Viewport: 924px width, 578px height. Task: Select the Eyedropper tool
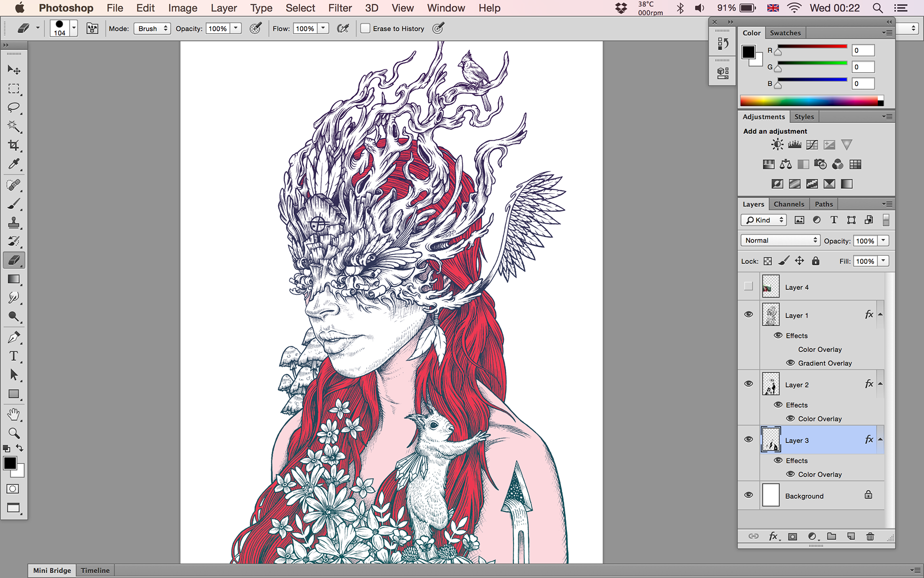point(13,164)
